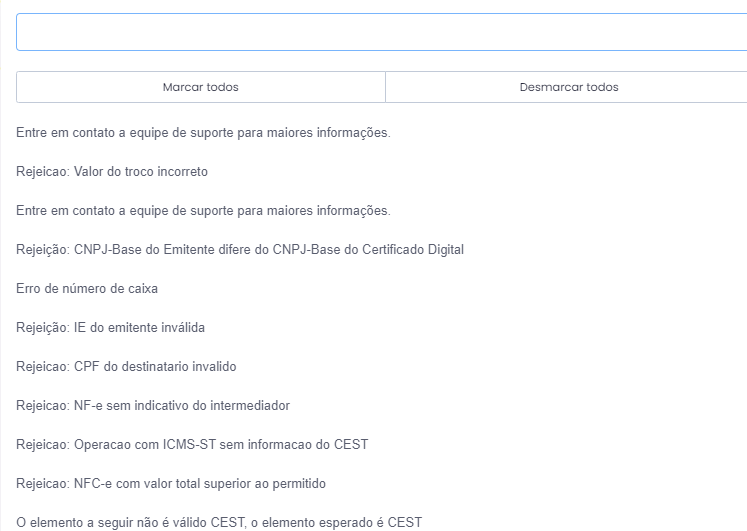The width and height of the screenshot is (747, 531).
Task: Select "Rejeicao: Valor do troco incorreto"
Action: [112, 171]
